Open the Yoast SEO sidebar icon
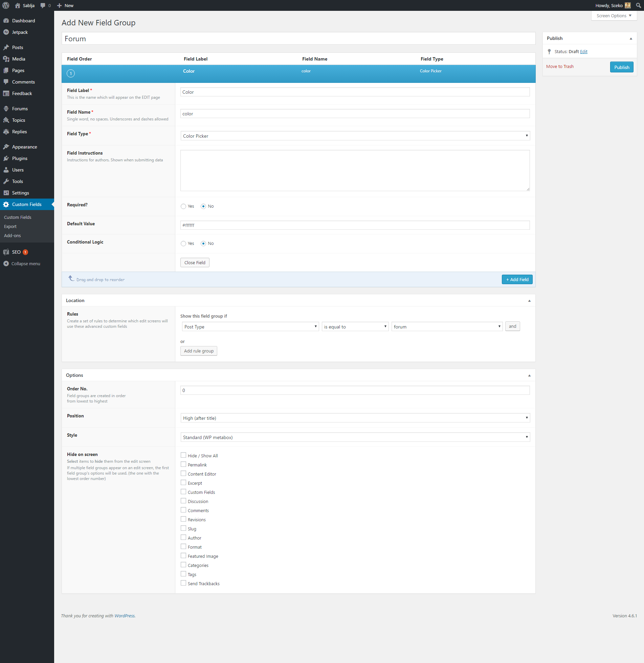 point(6,252)
